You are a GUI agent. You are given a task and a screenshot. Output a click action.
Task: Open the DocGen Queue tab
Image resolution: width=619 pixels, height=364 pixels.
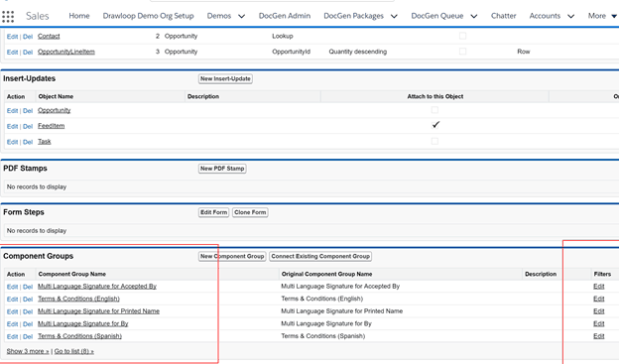(437, 16)
